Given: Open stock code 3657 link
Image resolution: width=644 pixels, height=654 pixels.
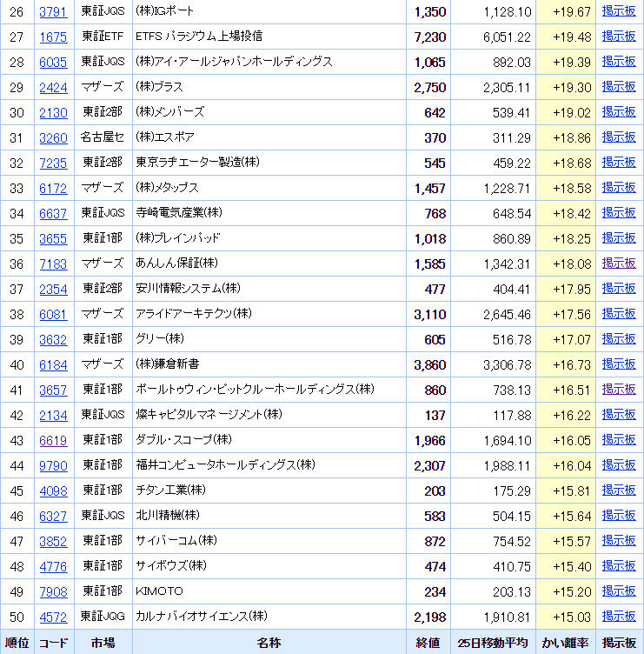Looking at the screenshot, I should [53, 390].
